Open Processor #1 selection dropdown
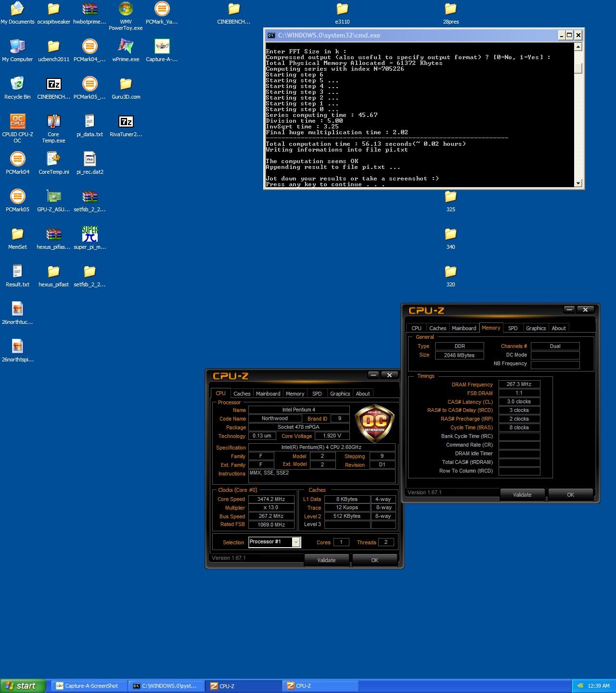Viewport: 616px width, 693px height. tap(296, 542)
